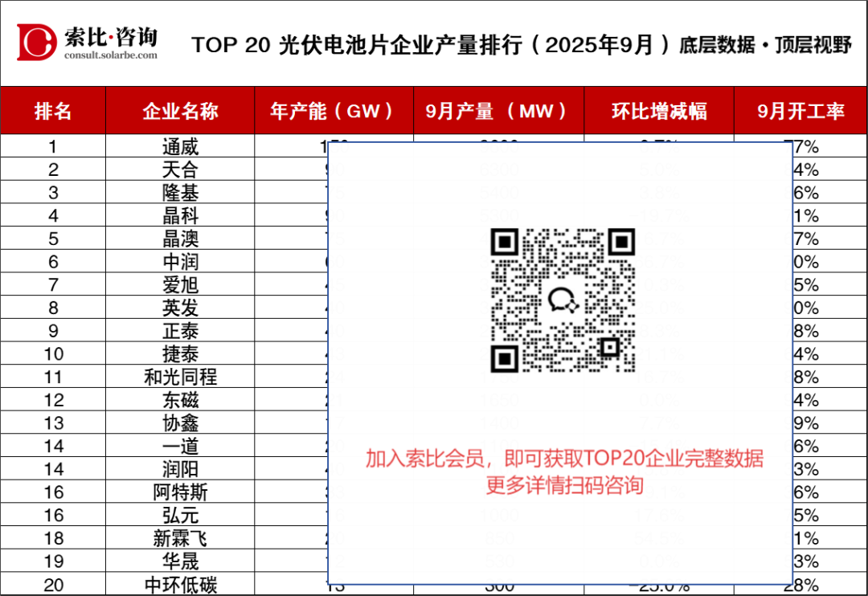
Task: Click the 通威 company name cell
Action: 180,147
